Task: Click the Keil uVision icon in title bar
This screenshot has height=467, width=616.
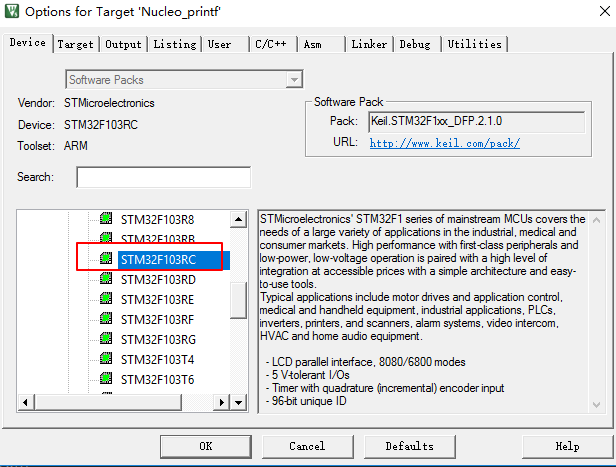Action: pos(12,11)
